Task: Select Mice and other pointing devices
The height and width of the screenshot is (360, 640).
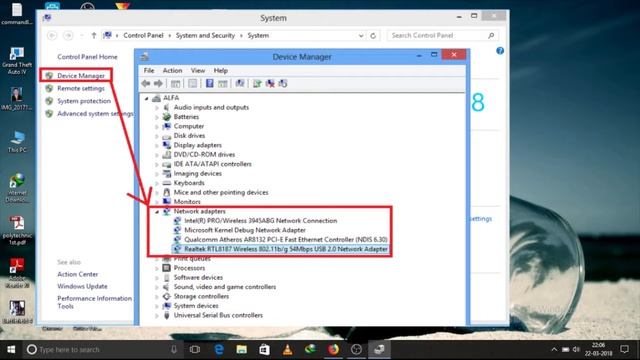Action: (221, 192)
